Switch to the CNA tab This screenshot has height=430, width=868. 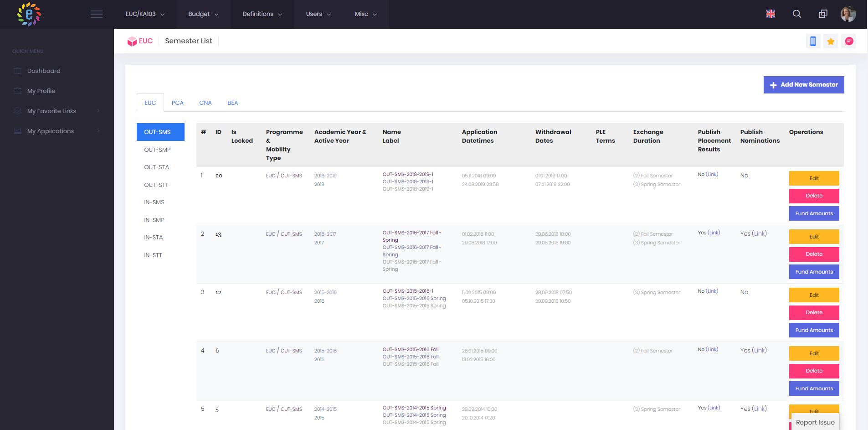tap(205, 103)
